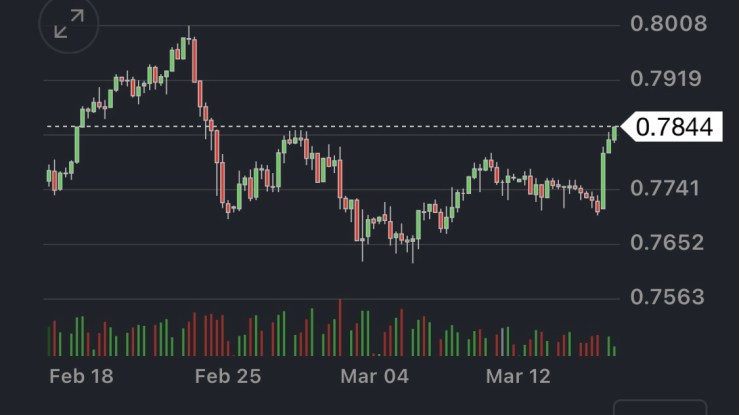
Task: Click the large green candle left of Feb 18 rally
Action: pyautogui.click(x=76, y=143)
